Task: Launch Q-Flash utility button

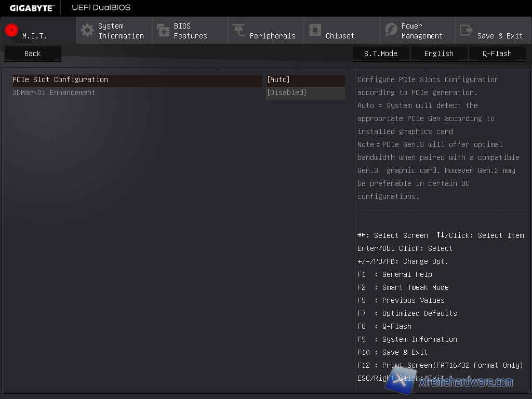Action: coord(497,54)
